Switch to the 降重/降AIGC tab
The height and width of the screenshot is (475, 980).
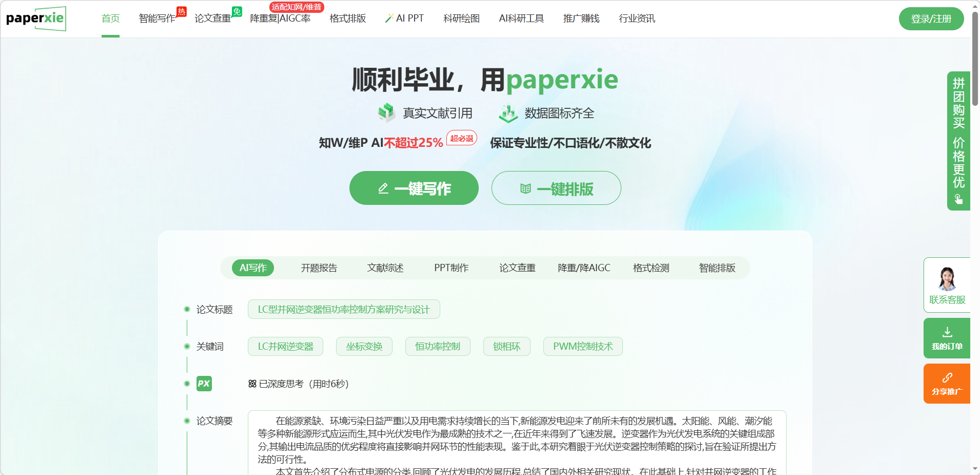pos(584,268)
